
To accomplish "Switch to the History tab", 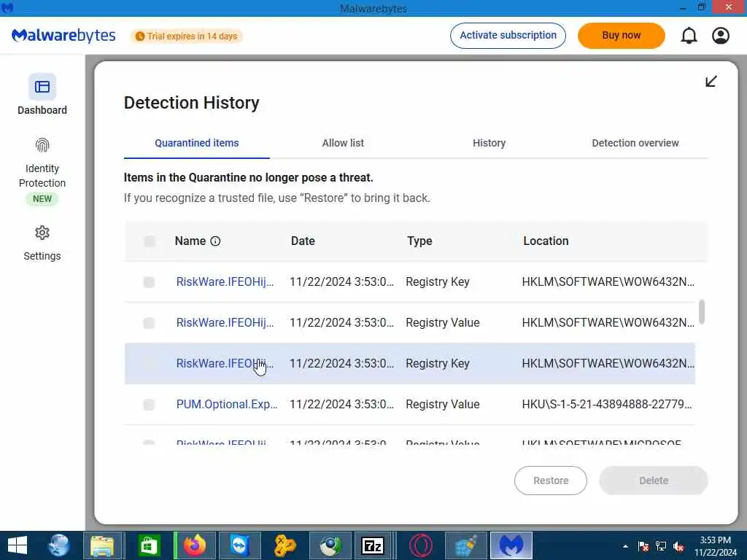I will [489, 143].
